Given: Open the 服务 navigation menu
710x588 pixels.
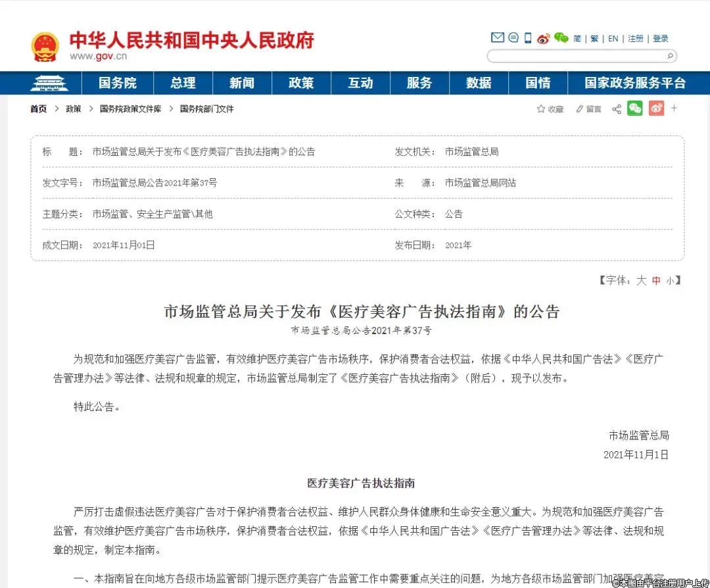Looking at the screenshot, I should [419, 84].
